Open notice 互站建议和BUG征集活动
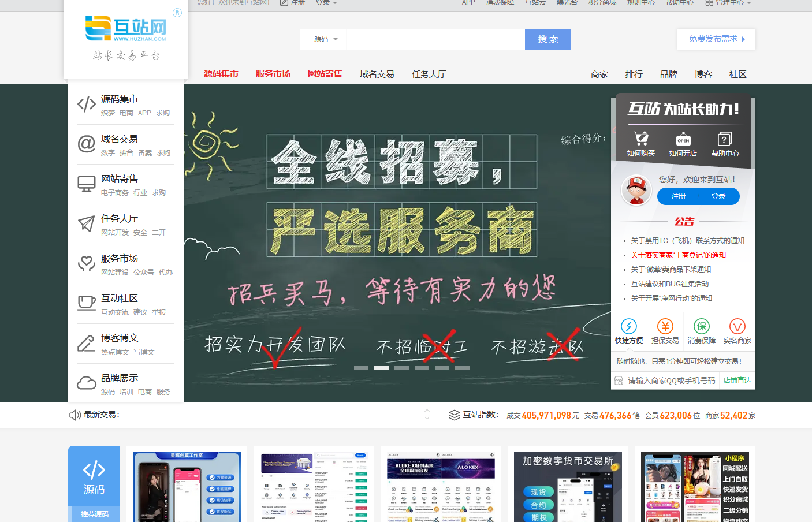Image resolution: width=812 pixels, height=522 pixels. click(670, 284)
